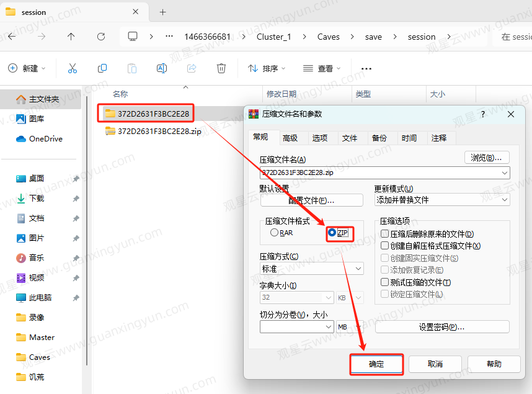Click the Copy icon in Explorer toolbar
This screenshot has height=394, width=532.
(102, 68)
